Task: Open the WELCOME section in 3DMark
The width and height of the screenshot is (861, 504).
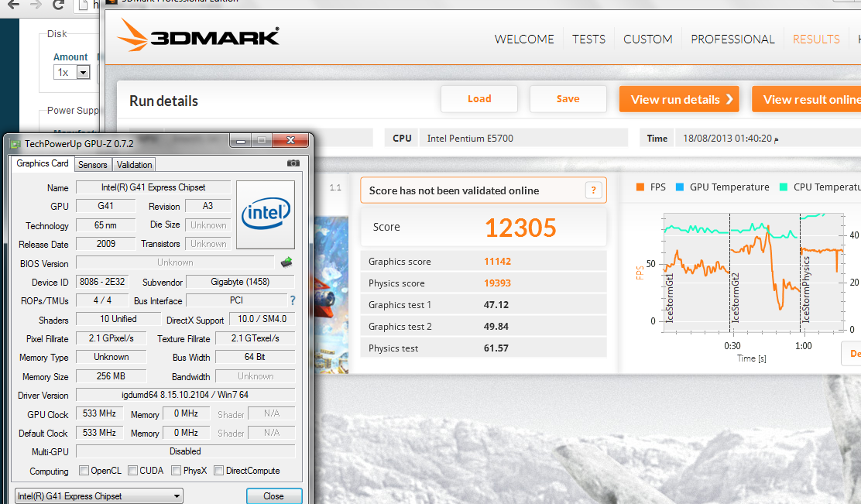Action: [x=524, y=39]
